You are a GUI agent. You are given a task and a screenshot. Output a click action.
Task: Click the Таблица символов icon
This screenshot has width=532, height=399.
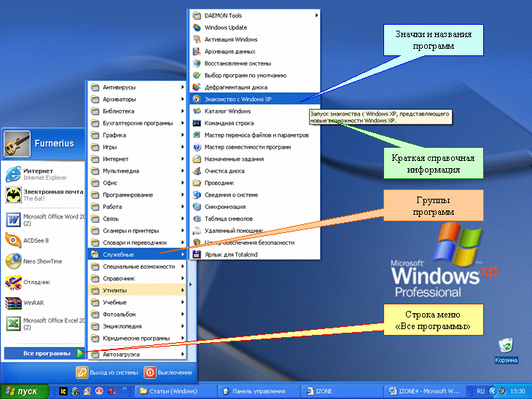[197, 218]
